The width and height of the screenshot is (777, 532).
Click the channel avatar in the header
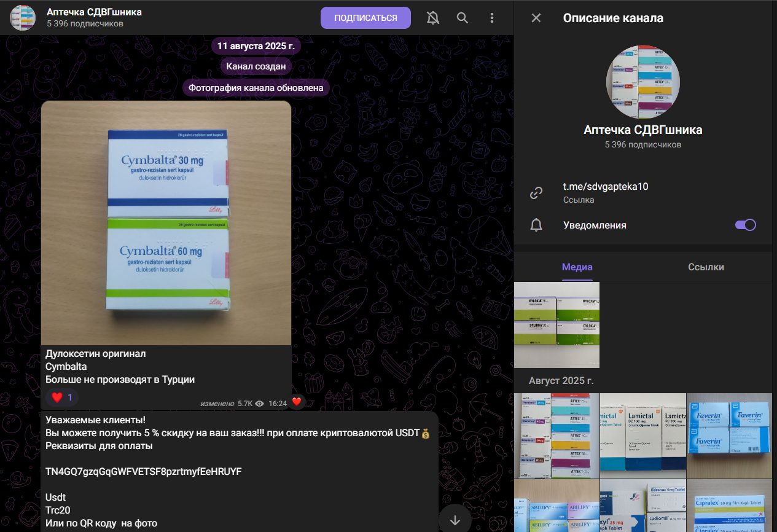pyautogui.click(x=23, y=18)
